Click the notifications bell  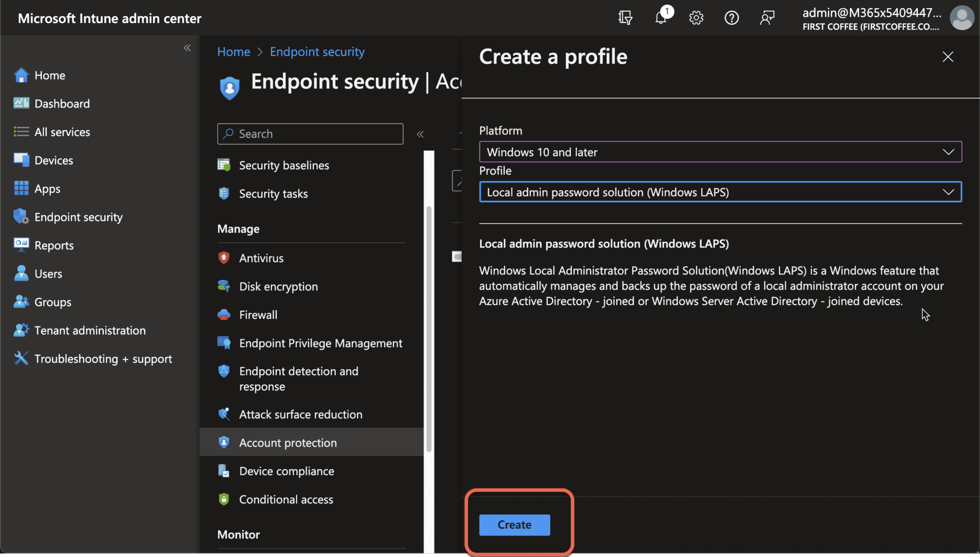[x=661, y=18]
